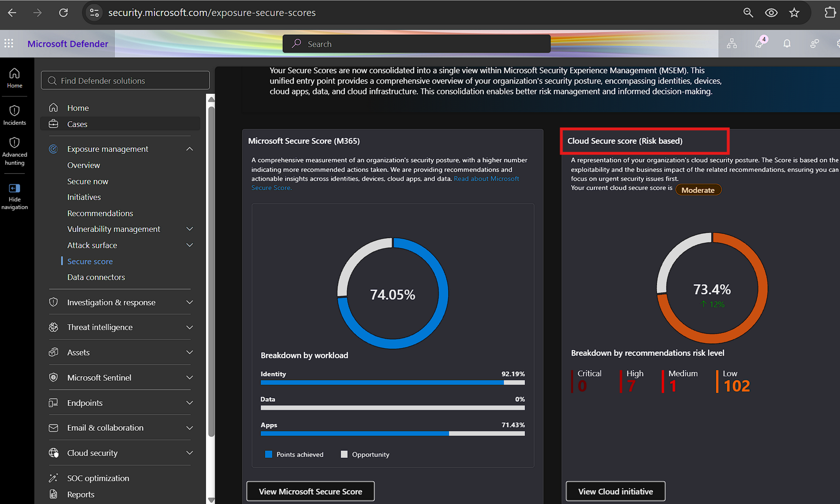Expand the Vulnerability management submenu chevron
Image resolution: width=840 pixels, height=504 pixels.
[x=189, y=229]
